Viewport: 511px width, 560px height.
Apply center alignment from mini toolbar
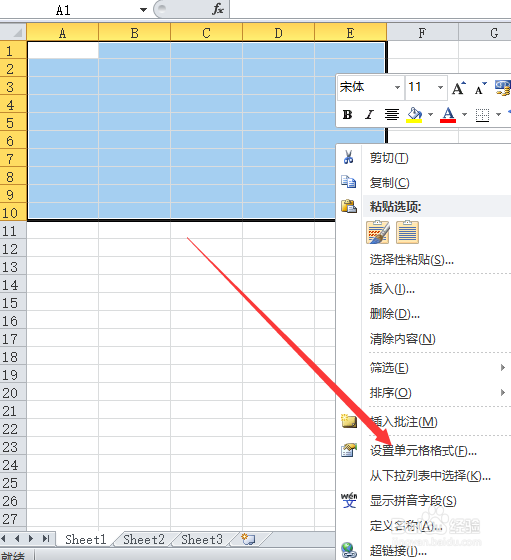(392, 115)
